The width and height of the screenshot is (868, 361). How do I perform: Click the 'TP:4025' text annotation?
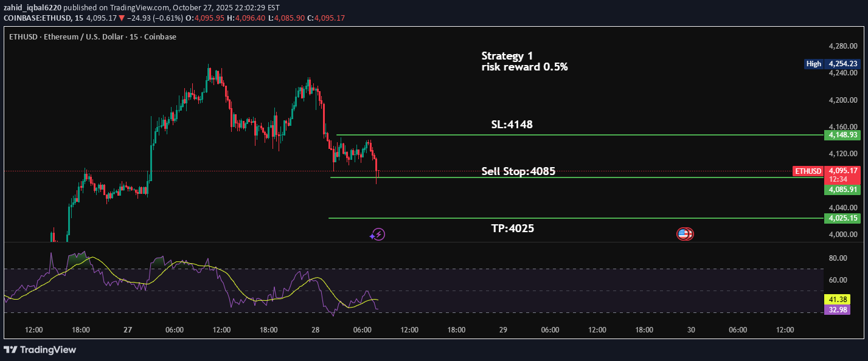513,229
